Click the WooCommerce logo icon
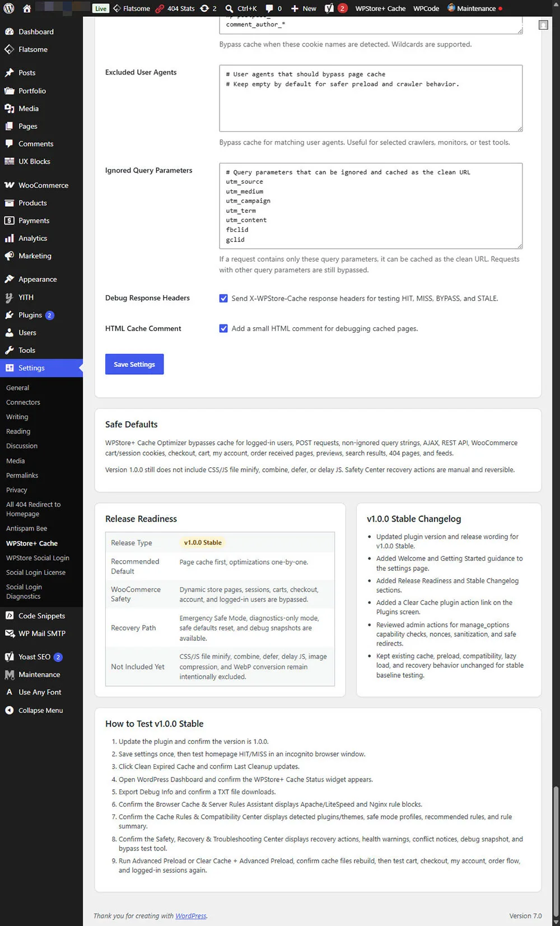560x926 pixels. tap(9, 185)
